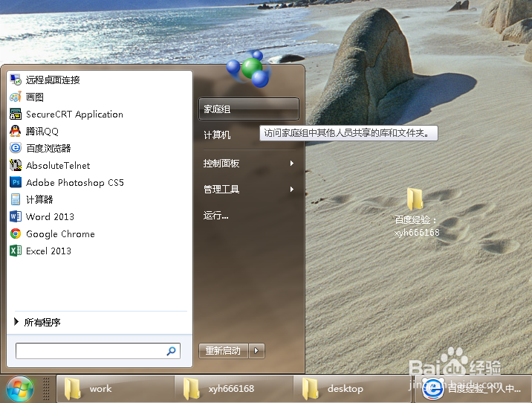Select the 百度经验：xyh666168 desktop folder
532x403 pixels.
click(x=416, y=213)
